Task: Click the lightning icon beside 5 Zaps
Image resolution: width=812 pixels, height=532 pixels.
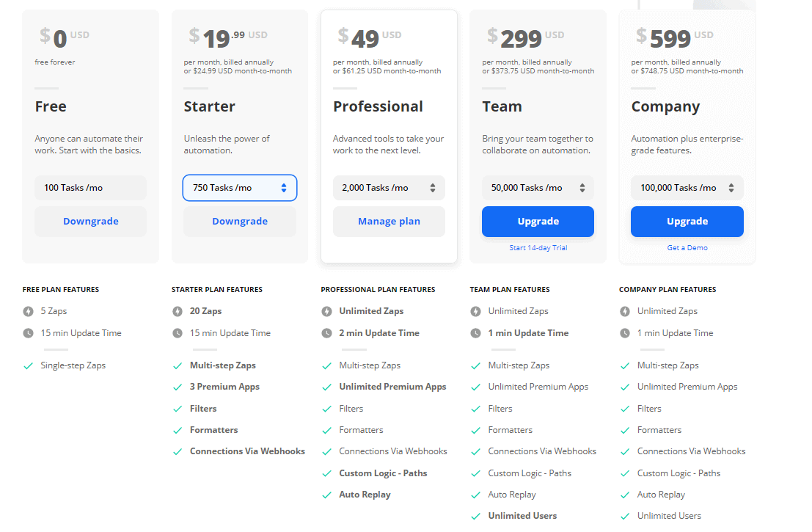Action: 28,311
